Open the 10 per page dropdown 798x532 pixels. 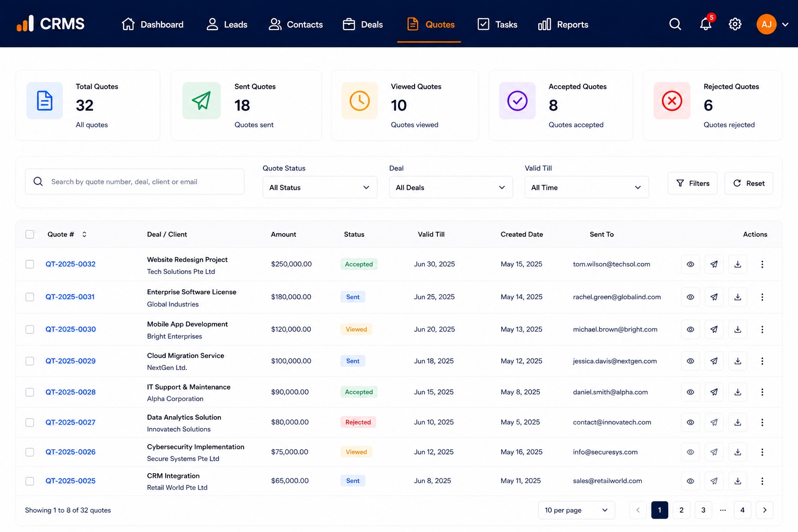(576, 510)
